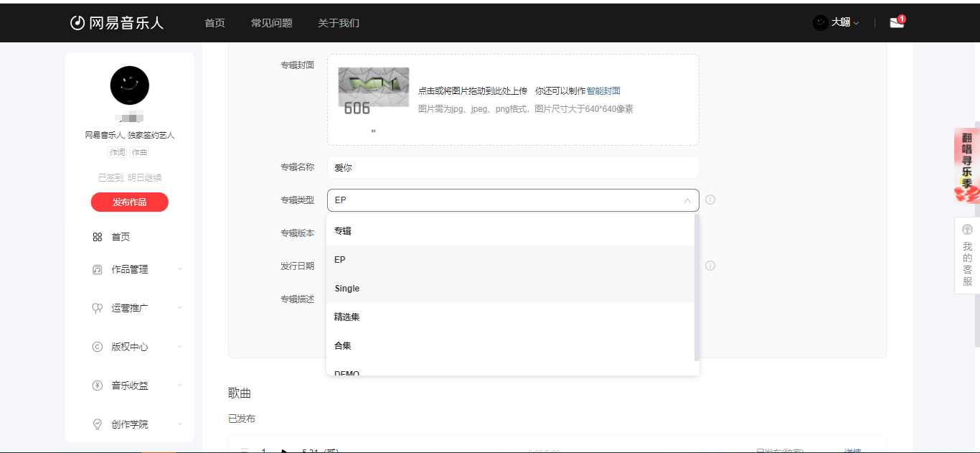Click the NetEase Musician logo icon

click(x=77, y=23)
